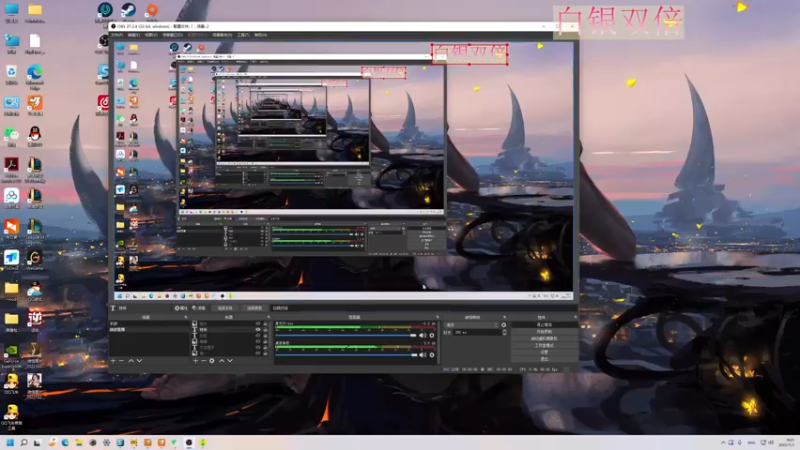Click the Start Recording button in Controls
The width and height of the screenshot is (800, 450).
coord(544,332)
